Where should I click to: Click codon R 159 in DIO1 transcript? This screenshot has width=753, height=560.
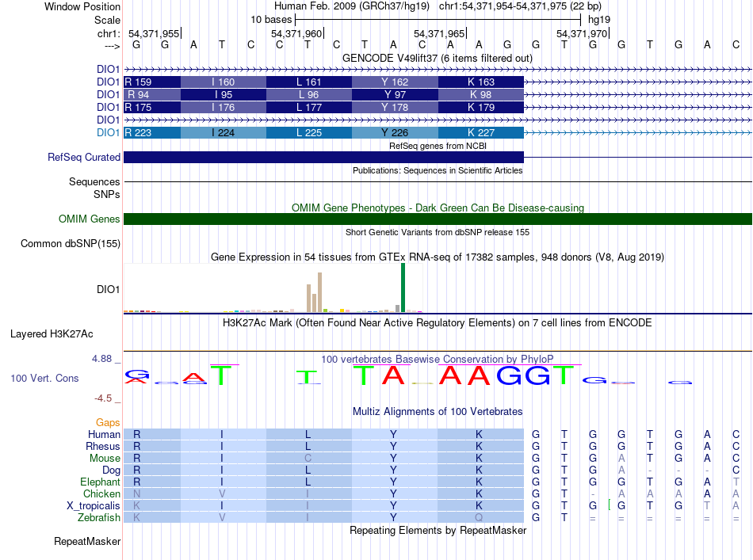[152, 82]
